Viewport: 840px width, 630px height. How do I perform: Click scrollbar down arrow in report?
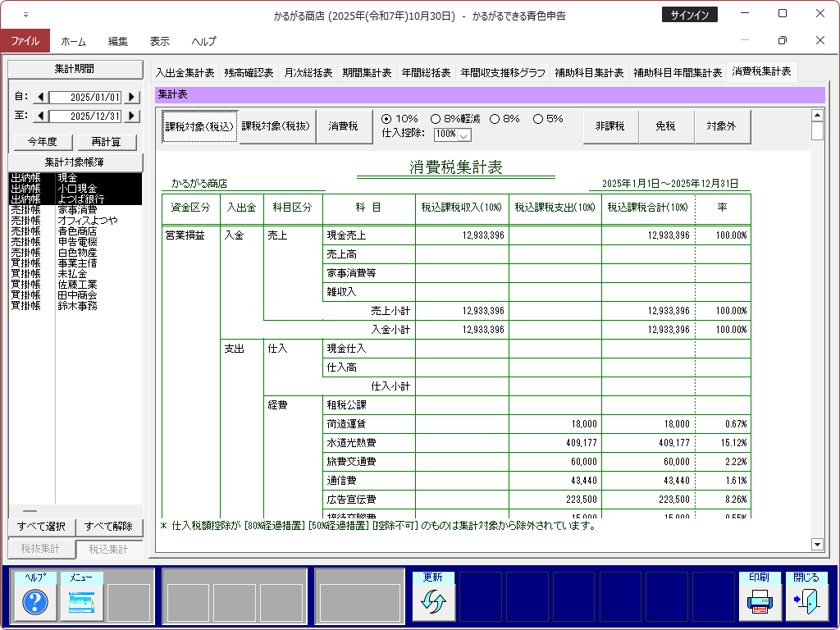(816, 544)
